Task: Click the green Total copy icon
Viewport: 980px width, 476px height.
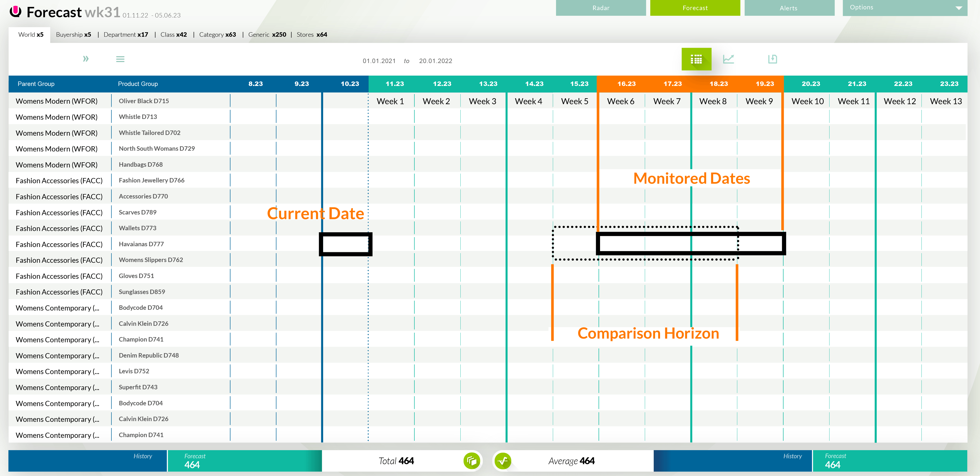Action: 471,461
